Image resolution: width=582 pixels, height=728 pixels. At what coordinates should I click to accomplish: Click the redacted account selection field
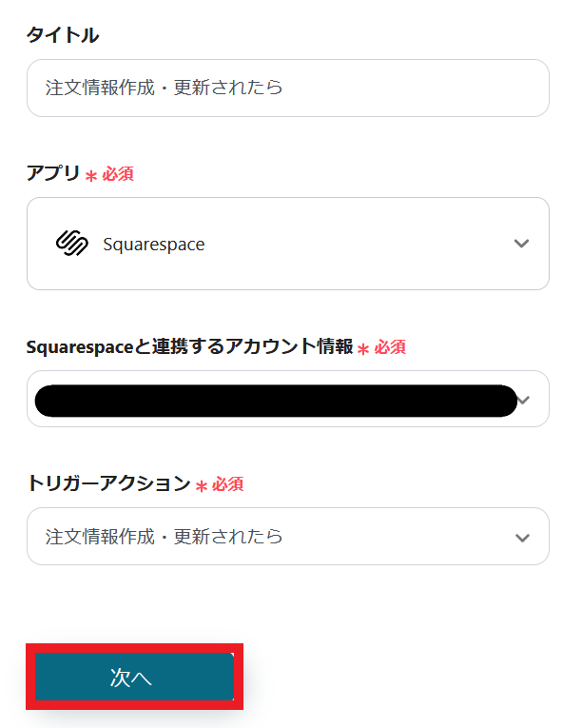point(276,401)
